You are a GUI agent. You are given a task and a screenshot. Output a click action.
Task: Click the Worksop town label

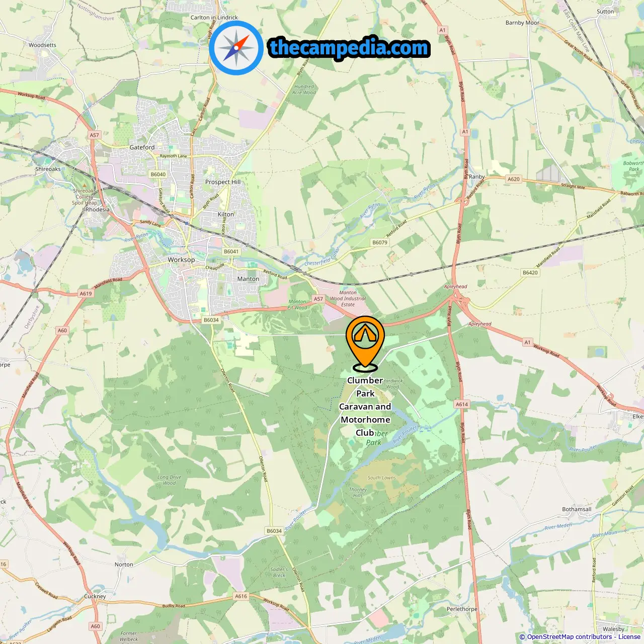coord(181,260)
